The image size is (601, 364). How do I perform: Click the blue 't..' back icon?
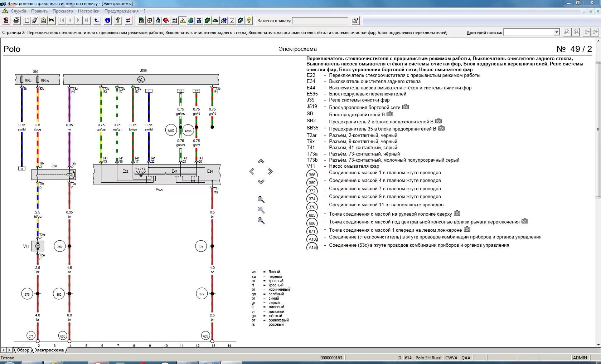(97, 20)
